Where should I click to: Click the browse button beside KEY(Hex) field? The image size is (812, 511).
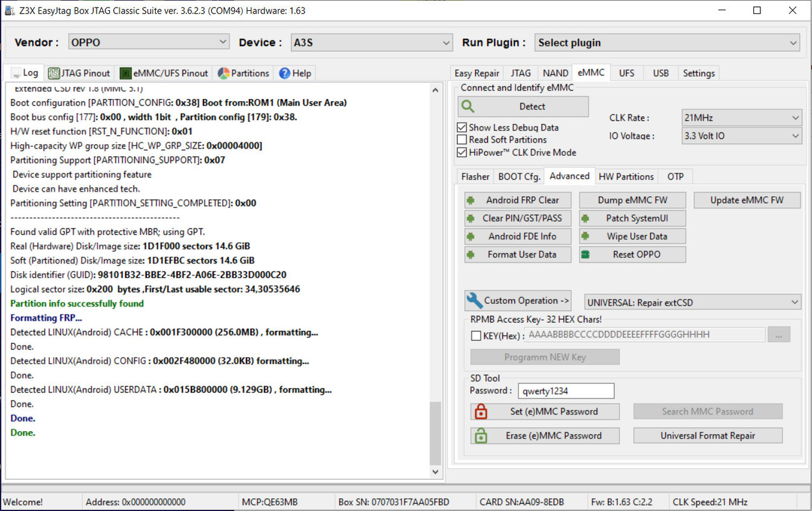coord(779,335)
